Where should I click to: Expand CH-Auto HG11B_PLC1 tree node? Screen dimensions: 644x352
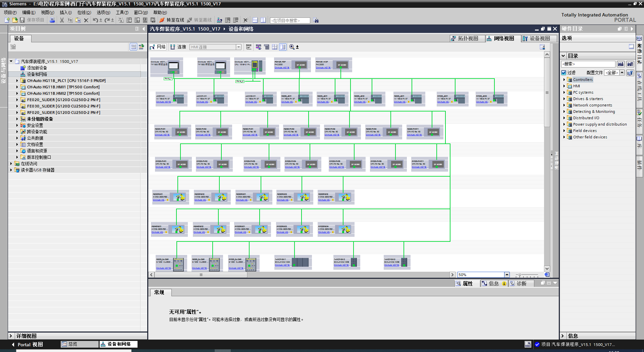point(17,81)
